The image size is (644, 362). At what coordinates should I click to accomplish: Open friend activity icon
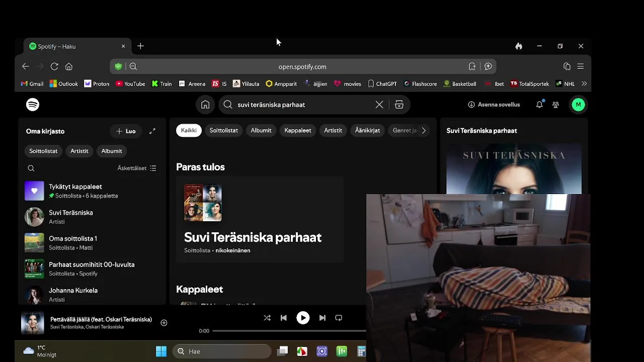[x=555, y=105]
